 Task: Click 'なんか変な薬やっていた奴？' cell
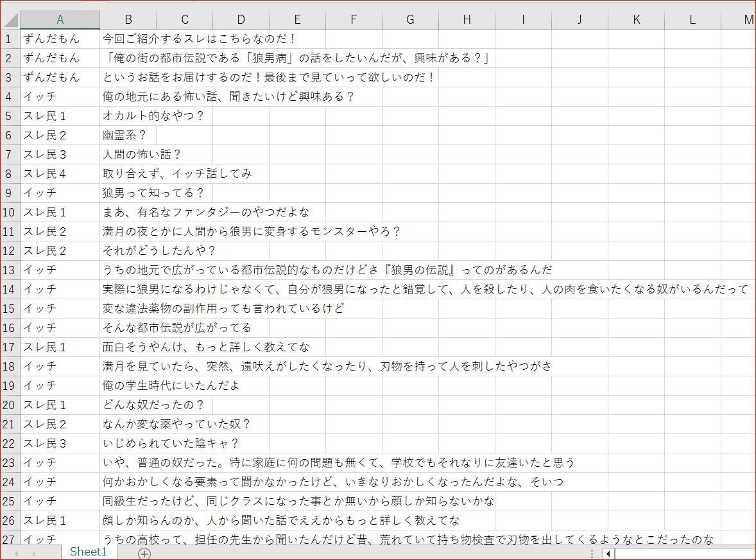coord(176,424)
